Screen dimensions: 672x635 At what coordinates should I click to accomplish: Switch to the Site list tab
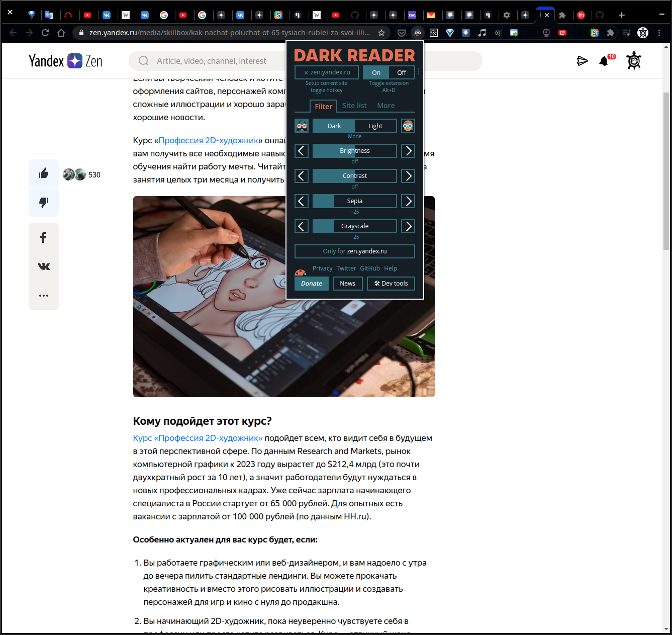click(x=354, y=106)
